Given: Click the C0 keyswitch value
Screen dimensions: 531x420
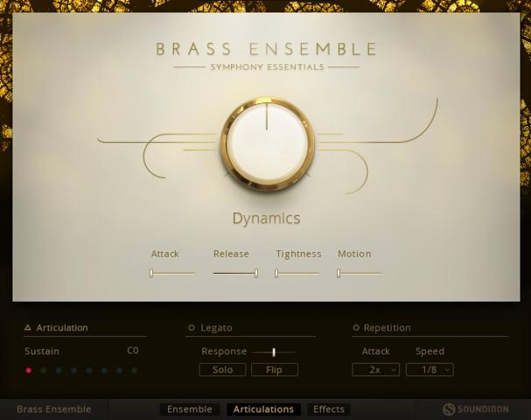Looking at the screenshot, I should pyautogui.click(x=133, y=351).
